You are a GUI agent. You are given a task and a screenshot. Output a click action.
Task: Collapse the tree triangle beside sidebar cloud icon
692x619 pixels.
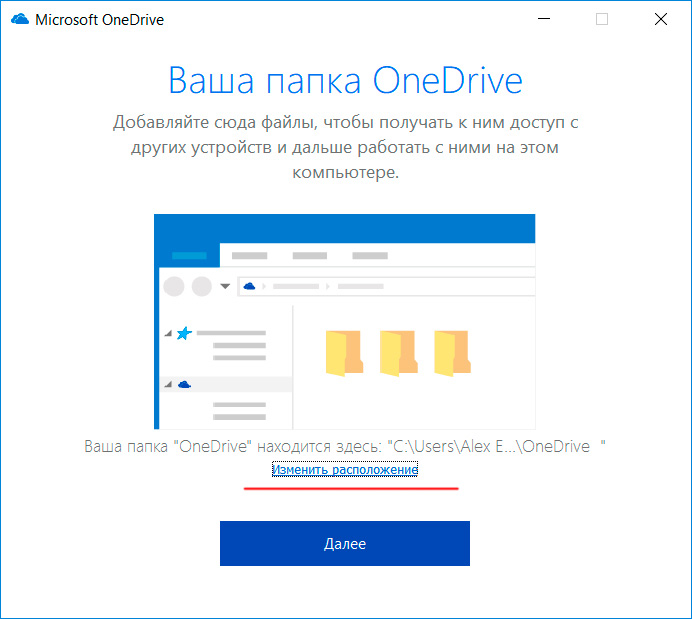[167, 385]
